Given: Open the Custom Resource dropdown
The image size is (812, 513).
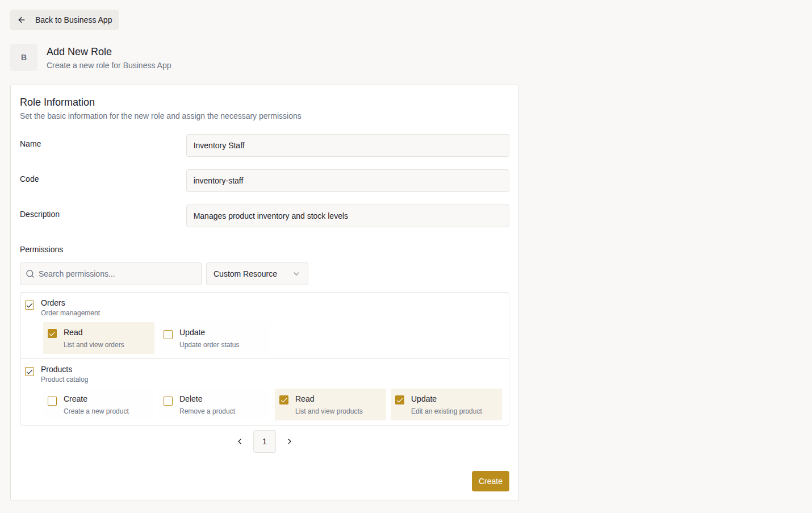Looking at the screenshot, I should click(x=257, y=274).
